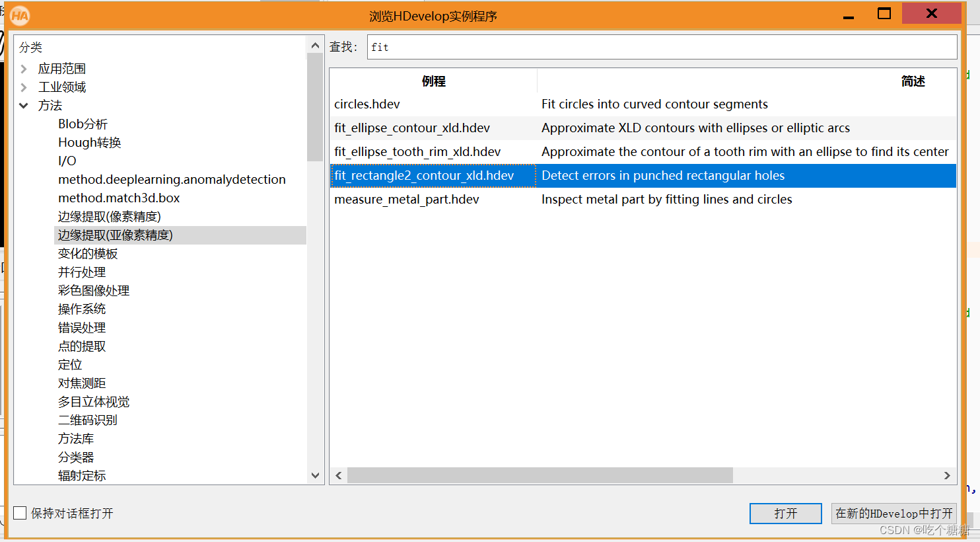This screenshot has width=980, height=542.
Task: Click category tree scrollbar up arrow
Action: click(315, 46)
